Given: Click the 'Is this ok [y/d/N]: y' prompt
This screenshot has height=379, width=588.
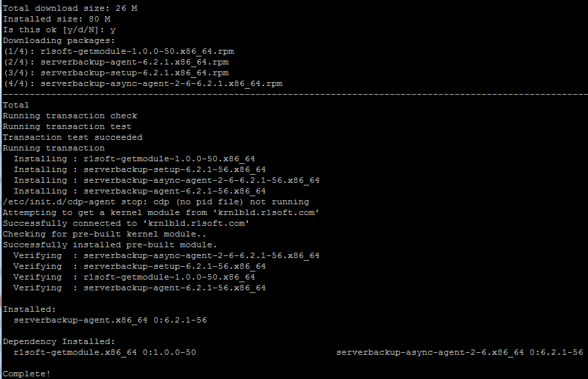Looking at the screenshot, I should click(60, 30).
